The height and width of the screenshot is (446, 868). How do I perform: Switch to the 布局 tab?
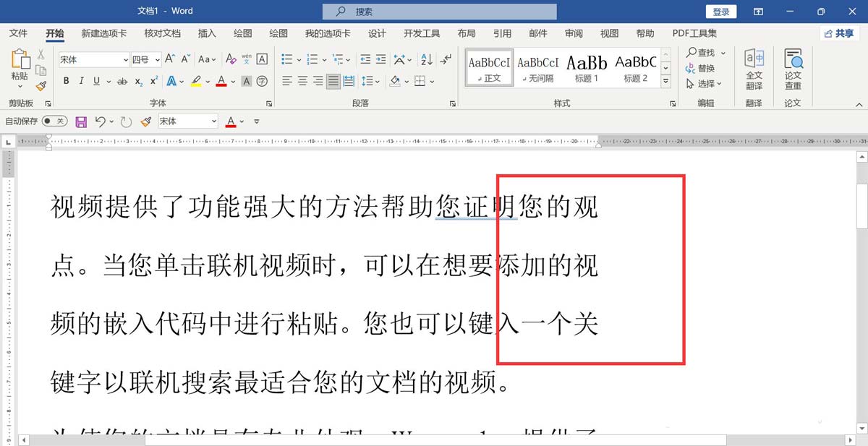[x=467, y=33]
